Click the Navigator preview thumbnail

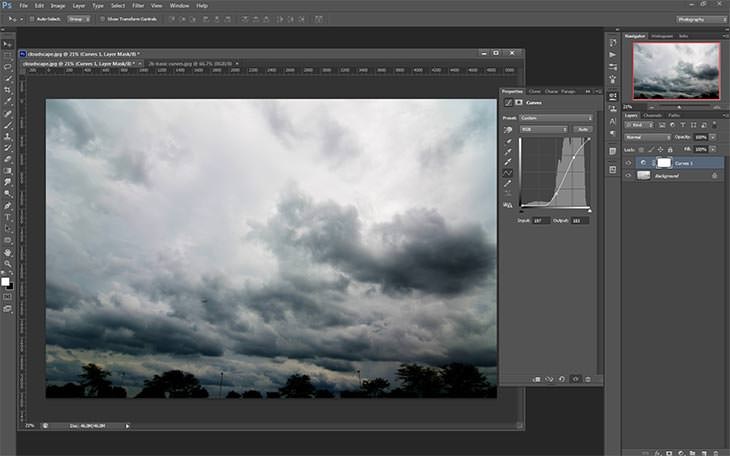(676, 71)
